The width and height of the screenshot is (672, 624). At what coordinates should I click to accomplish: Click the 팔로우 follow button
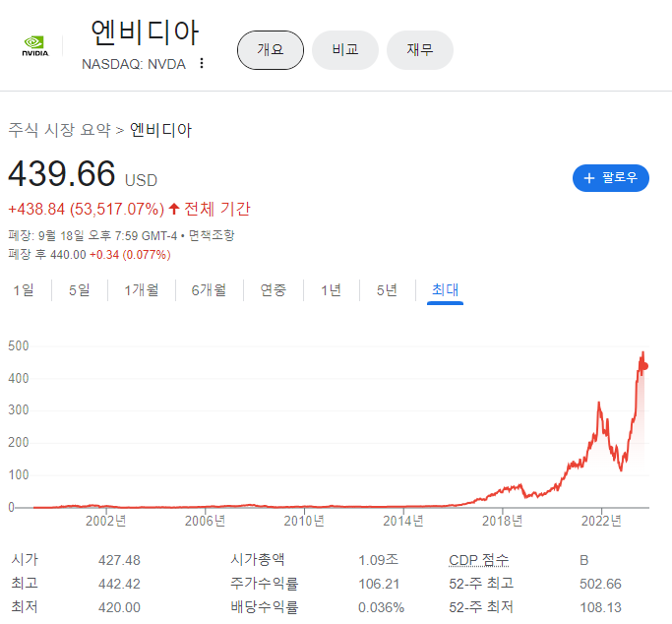[611, 178]
